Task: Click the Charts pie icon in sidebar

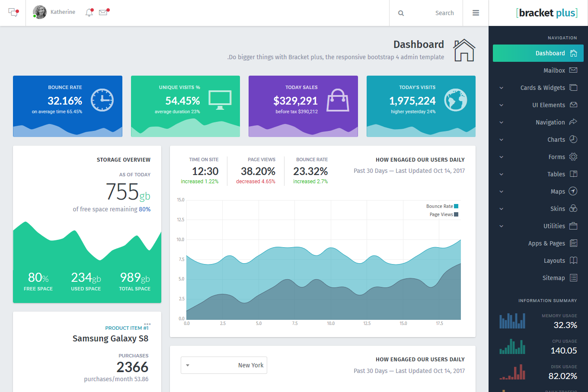Action: click(x=573, y=139)
